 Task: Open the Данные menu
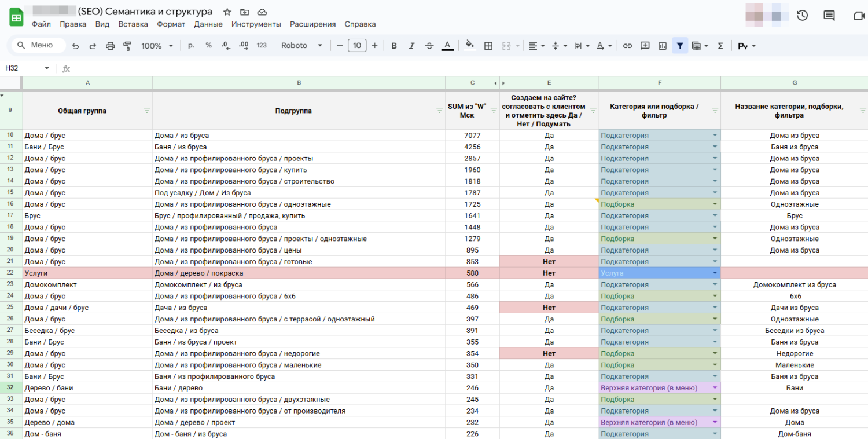(208, 24)
